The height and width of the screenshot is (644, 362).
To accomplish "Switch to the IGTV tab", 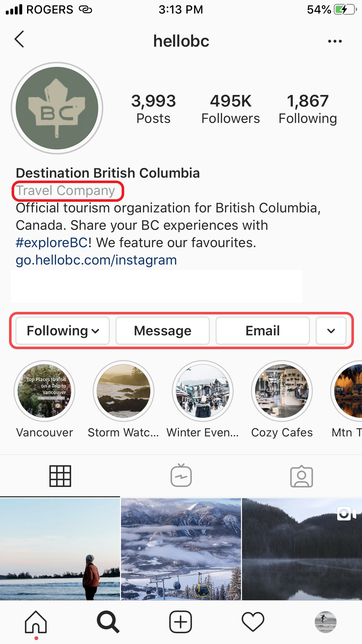I will click(x=181, y=476).
